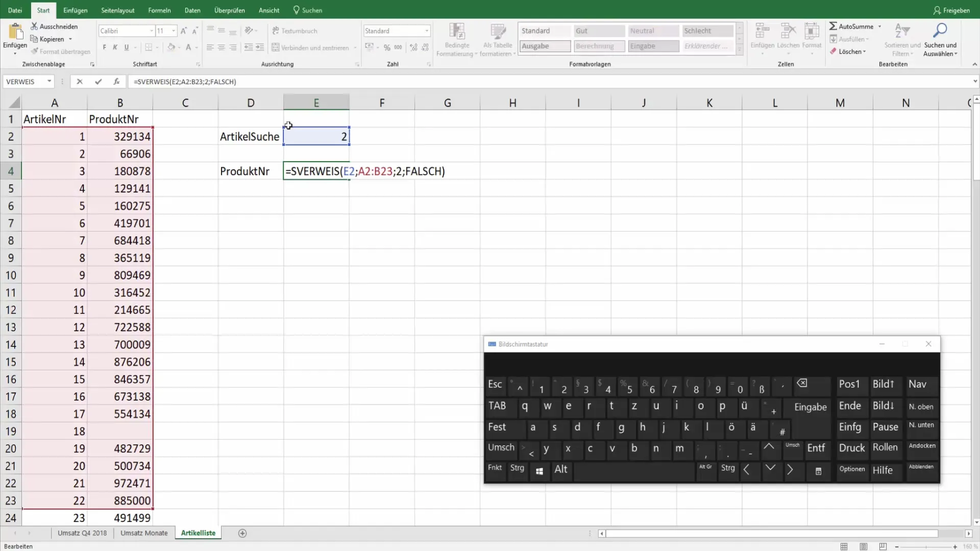
Task: Click Ausschneiden scissors icon
Action: click(34, 26)
